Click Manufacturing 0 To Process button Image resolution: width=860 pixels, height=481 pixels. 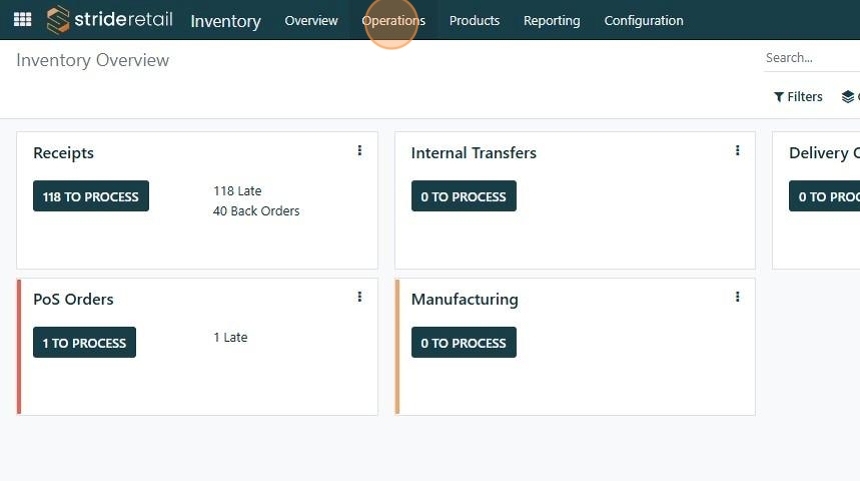coord(464,342)
